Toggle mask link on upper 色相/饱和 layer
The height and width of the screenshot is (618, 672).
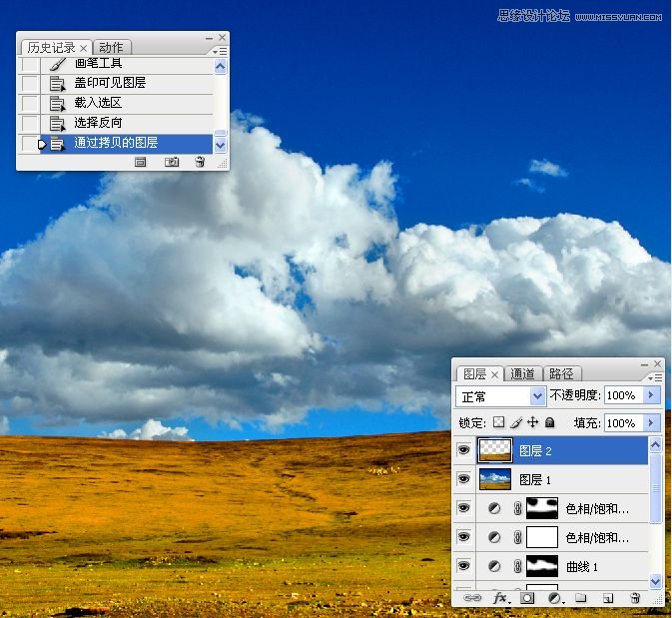(517, 509)
